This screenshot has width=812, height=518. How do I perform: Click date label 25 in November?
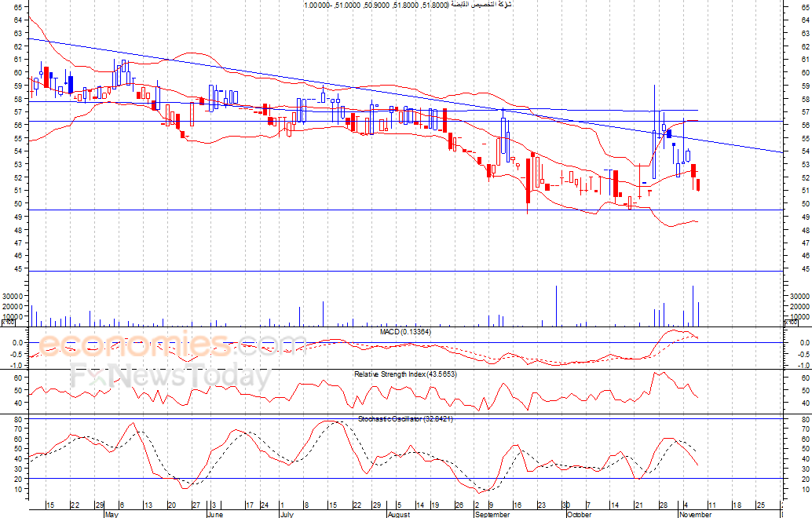tap(761, 505)
